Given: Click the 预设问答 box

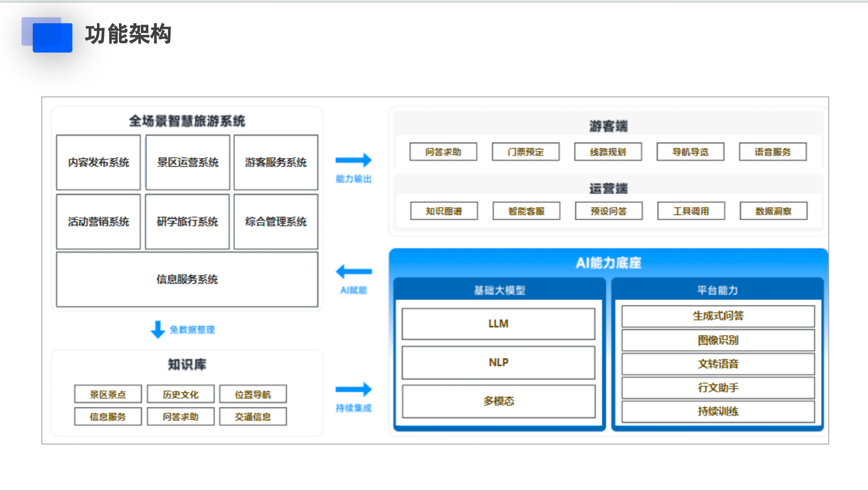Looking at the screenshot, I should [609, 211].
